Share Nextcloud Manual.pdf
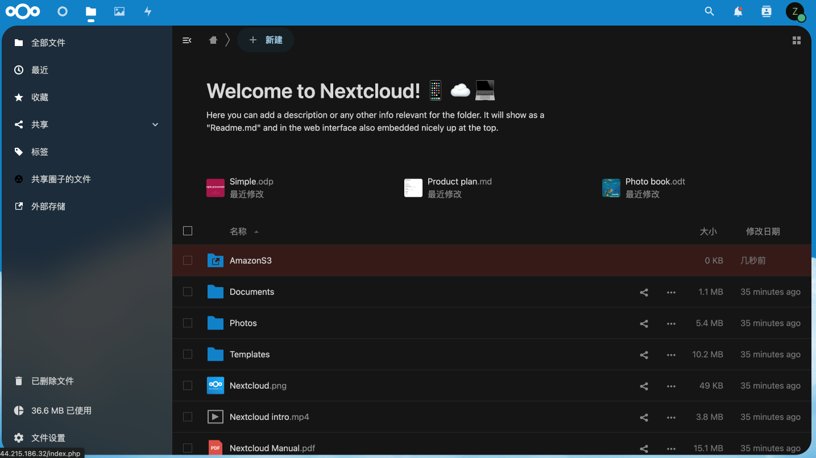Image resolution: width=816 pixels, height=458 pixels. 644,448
